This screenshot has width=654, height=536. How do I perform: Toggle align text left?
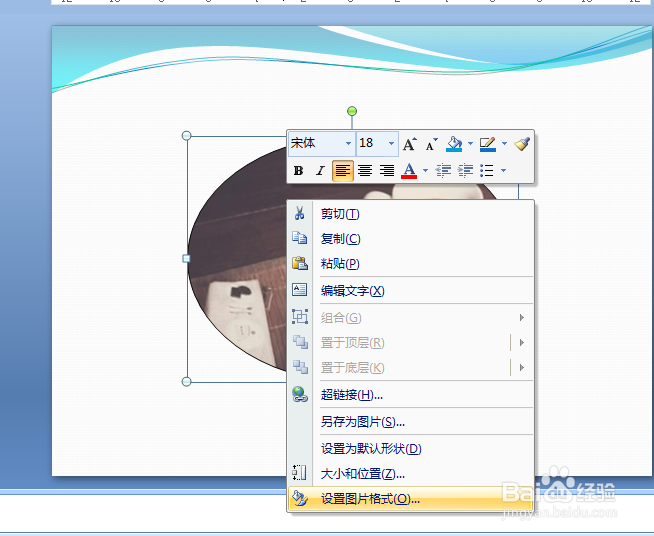pyautogui.click(x=343, y=171)
